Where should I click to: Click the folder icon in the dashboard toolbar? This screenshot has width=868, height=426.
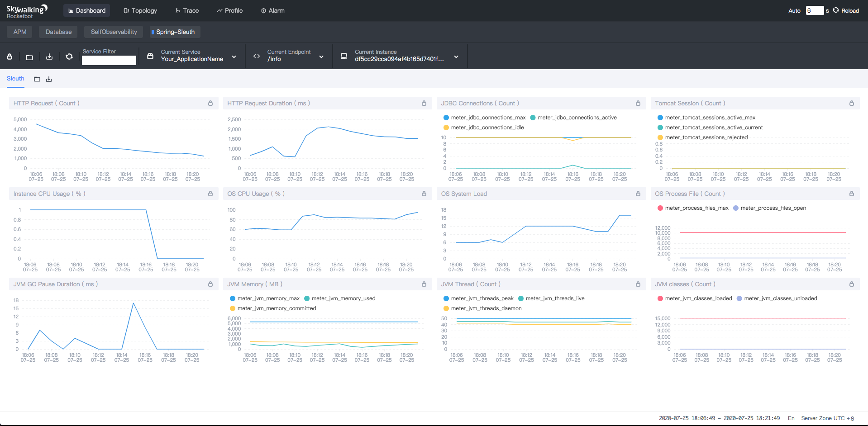tap(29, 57)
